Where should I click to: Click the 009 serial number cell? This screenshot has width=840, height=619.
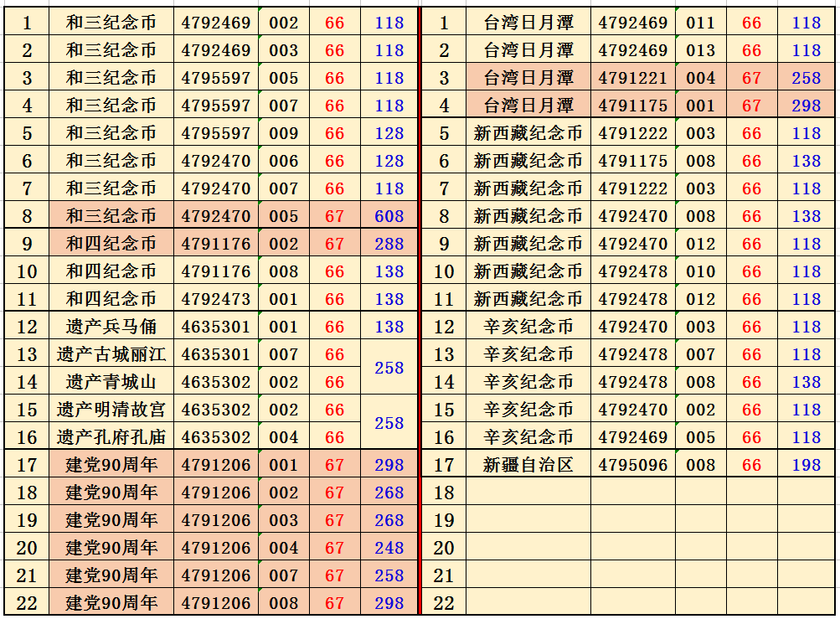pos(284,133)
